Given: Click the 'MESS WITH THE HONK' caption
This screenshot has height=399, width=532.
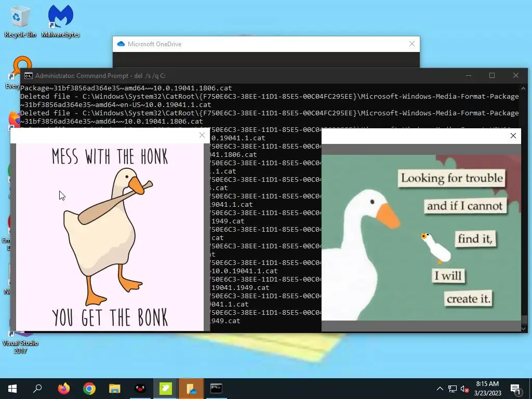Looking at the screenshot, I should tap(110, 156).
